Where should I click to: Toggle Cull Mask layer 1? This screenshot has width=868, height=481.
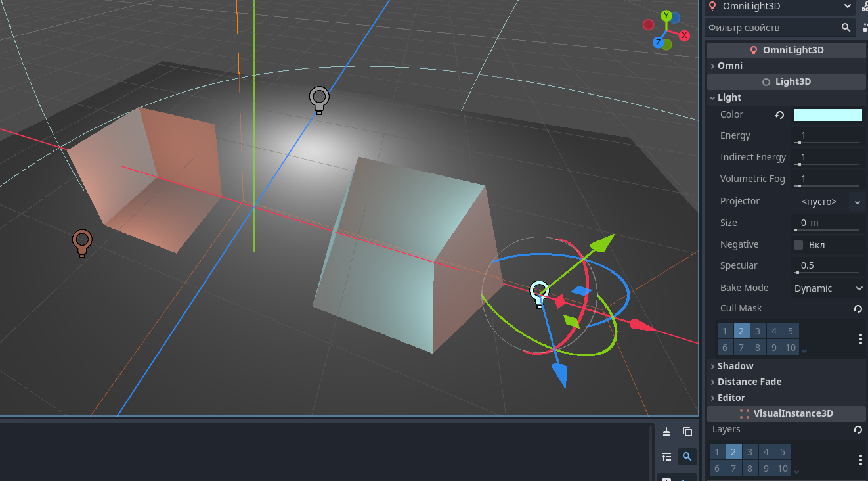tap(725, 331)
